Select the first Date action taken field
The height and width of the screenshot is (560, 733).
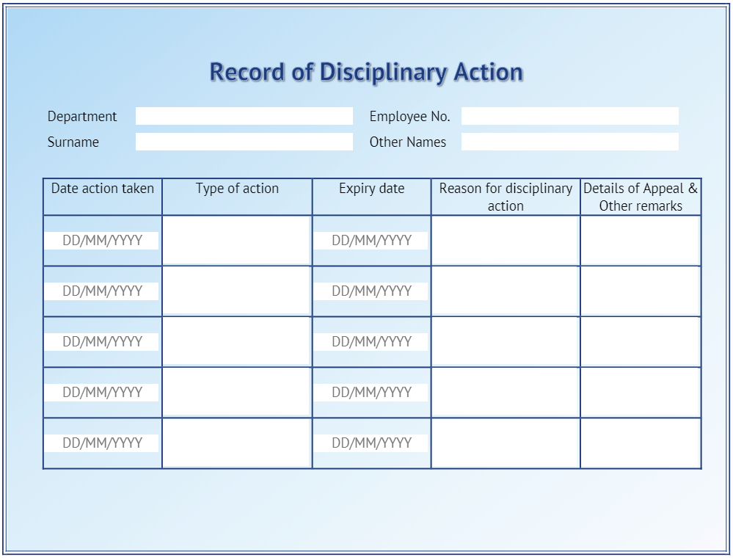click(102, 239)
